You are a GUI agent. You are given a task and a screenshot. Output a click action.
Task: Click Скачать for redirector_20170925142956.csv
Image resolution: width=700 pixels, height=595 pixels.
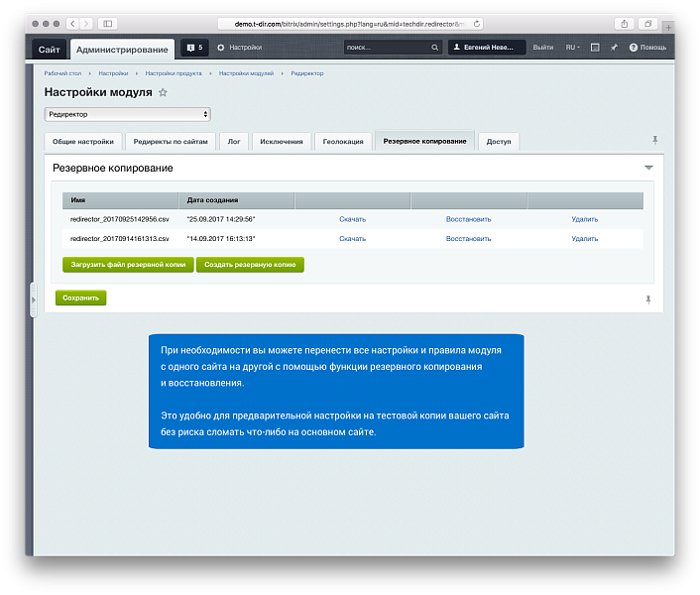pyautogui.click(x=352, y=219)
